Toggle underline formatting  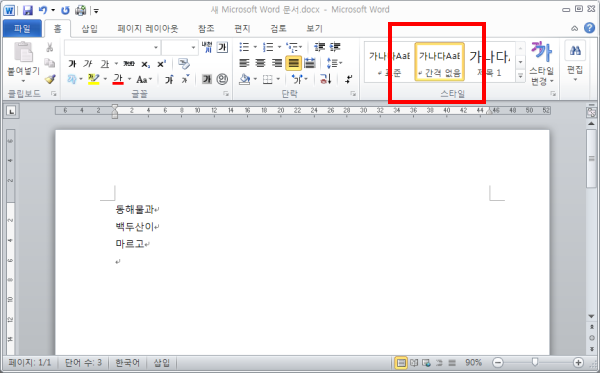point(105,64)
